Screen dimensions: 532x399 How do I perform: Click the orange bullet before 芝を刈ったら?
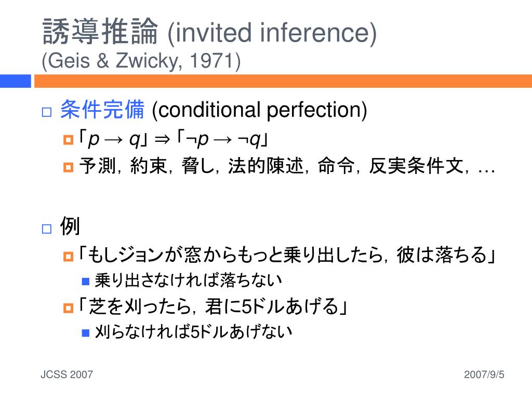[x=68, y=308]
